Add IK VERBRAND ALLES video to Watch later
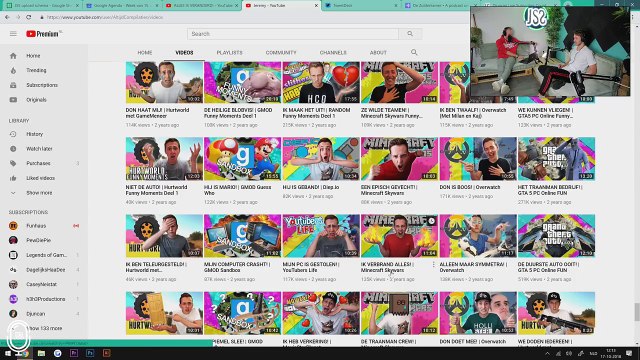 (x=431, y=221)
